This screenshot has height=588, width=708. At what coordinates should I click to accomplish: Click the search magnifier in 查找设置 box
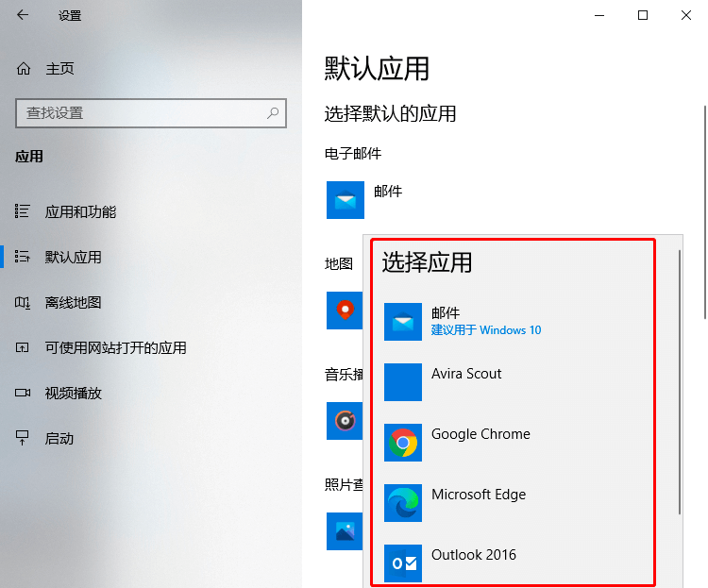(x=273, y=113)
